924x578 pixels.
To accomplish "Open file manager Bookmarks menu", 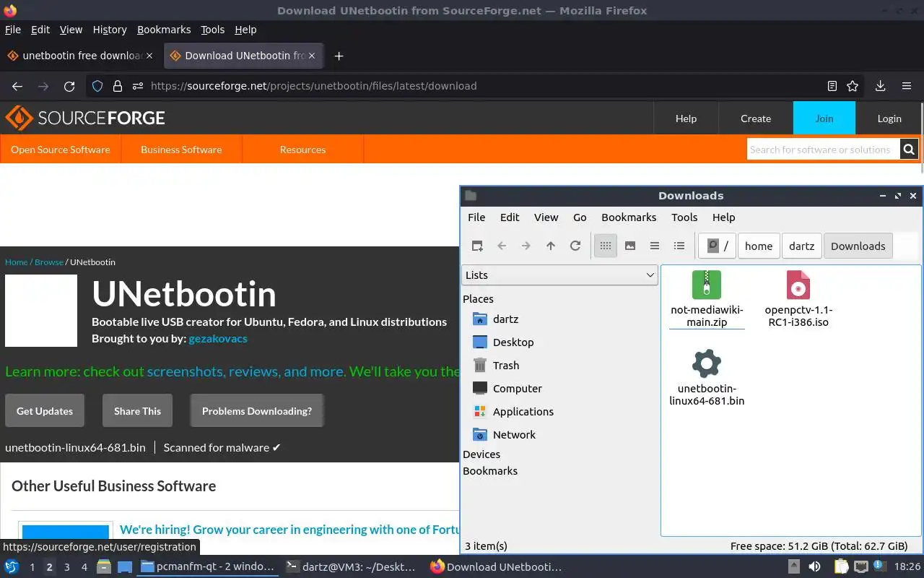I will point(629,217).
